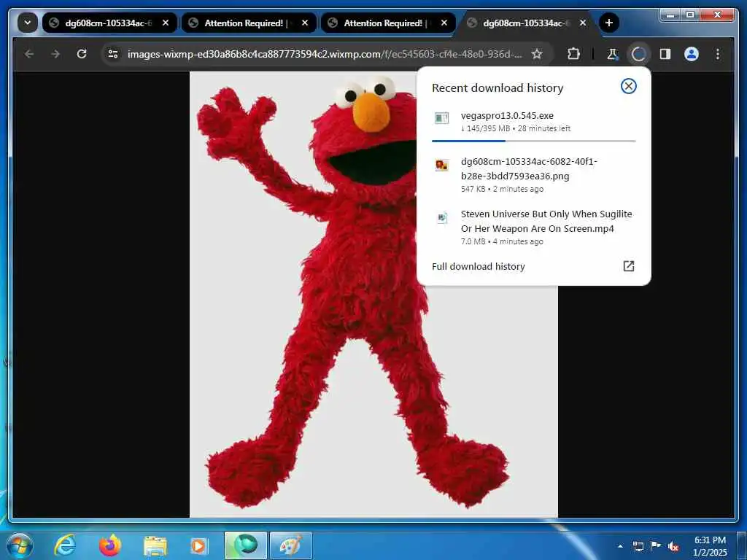
Task: Open the Windows Start menu
Action: coord(20,545)
